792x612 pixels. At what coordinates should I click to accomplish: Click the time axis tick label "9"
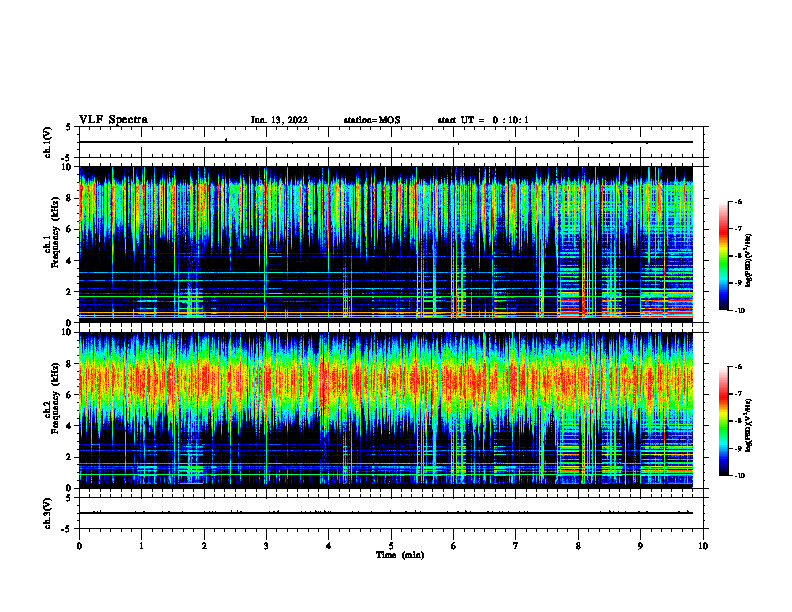[640, 546]
